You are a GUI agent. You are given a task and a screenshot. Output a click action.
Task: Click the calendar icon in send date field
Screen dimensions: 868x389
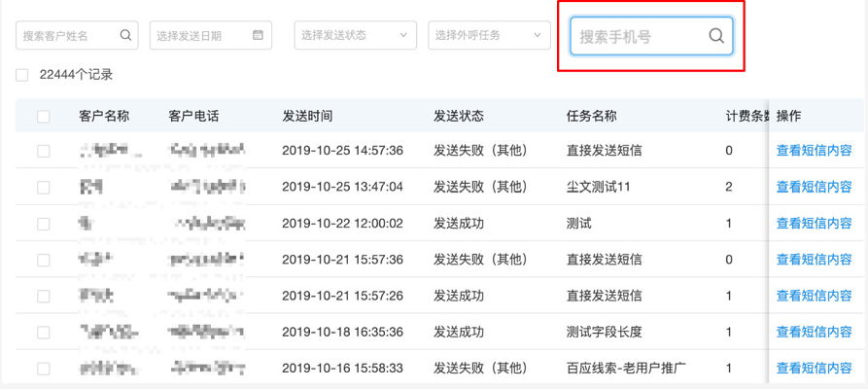[258, 35]
